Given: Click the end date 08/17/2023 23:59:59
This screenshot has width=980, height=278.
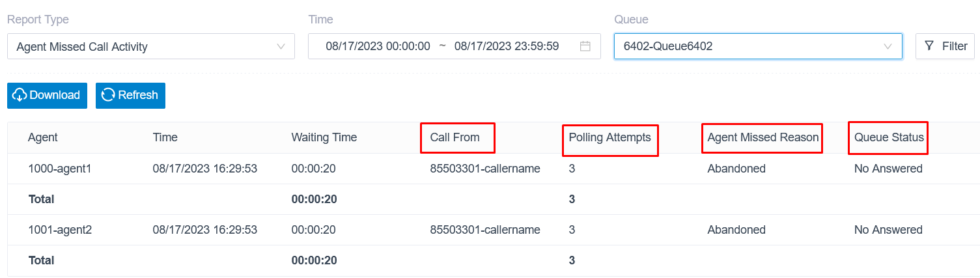Looking at the screenshot, I should point(507,46).
